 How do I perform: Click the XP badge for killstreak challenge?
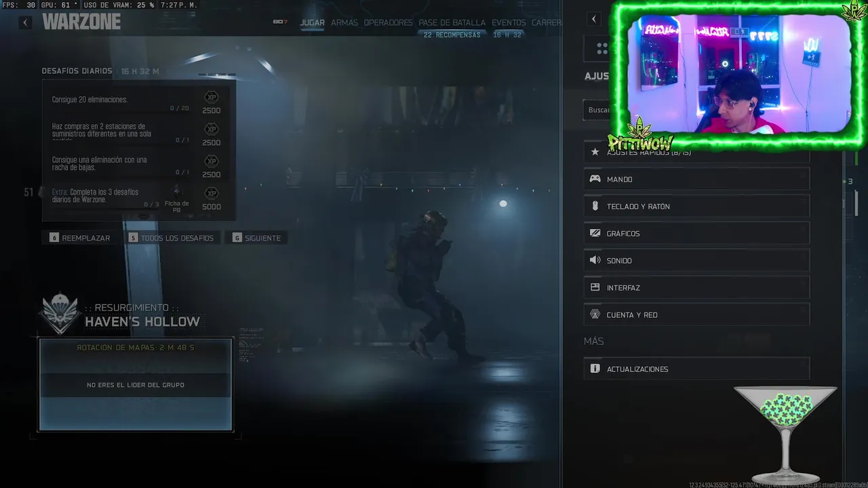(212, 161)
